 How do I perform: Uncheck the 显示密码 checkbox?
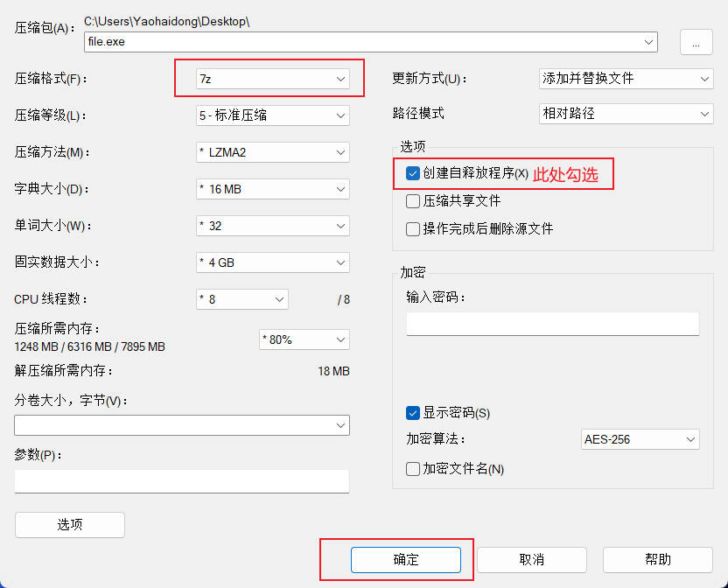[413, 413]
